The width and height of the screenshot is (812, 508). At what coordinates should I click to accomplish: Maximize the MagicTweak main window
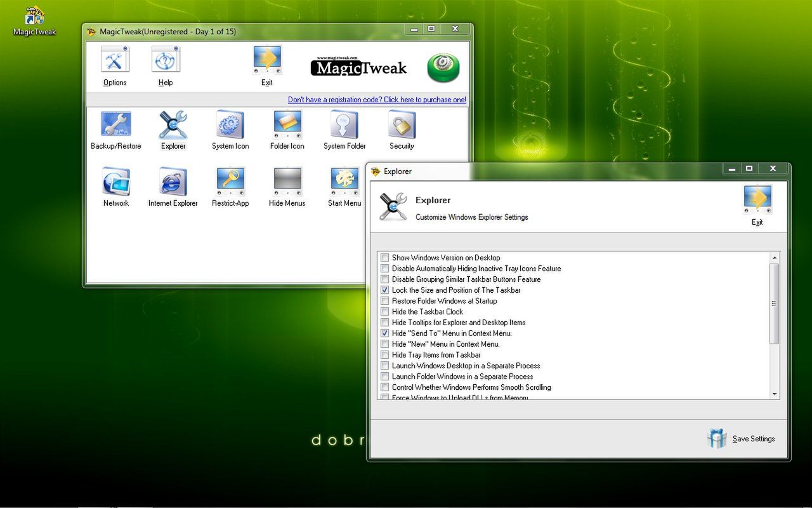431,29
